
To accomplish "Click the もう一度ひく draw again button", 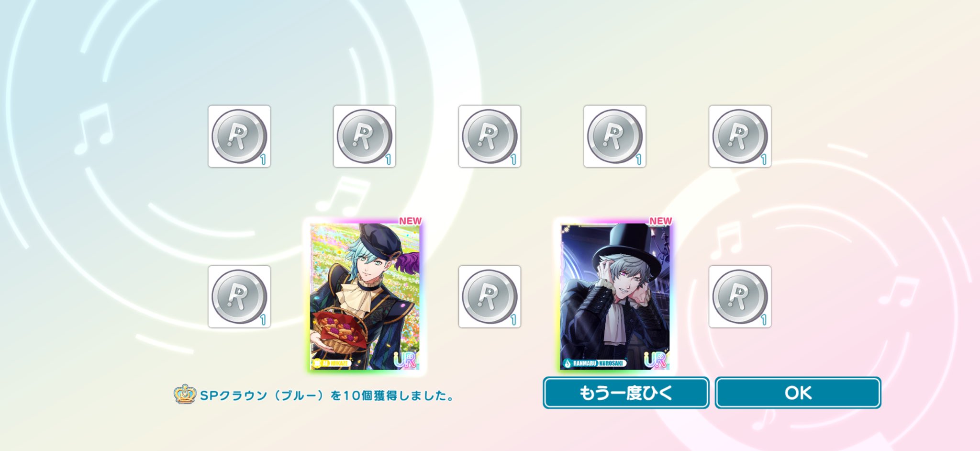I will (x=626, y=393).
